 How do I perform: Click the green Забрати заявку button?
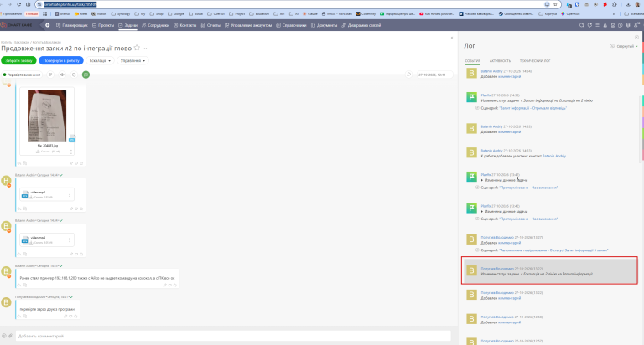[19, 61]
